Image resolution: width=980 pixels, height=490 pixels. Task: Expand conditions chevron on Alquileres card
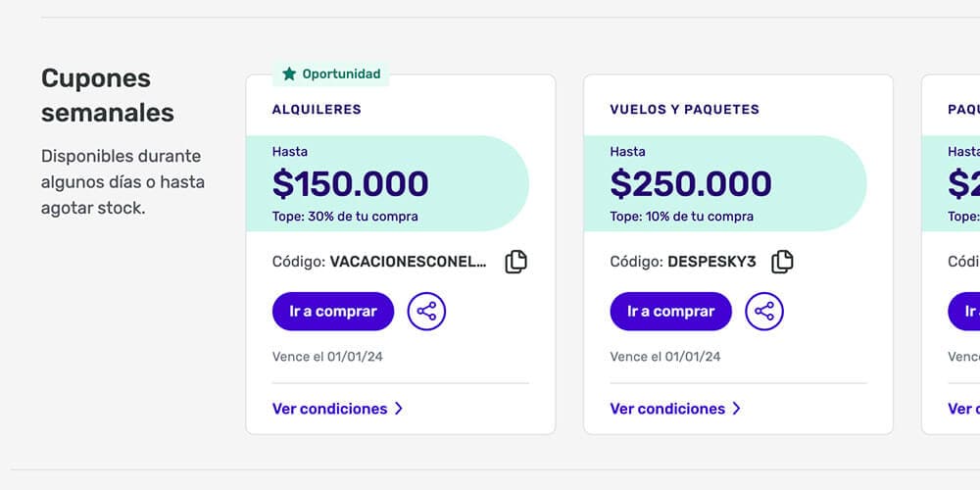(399, 409)
